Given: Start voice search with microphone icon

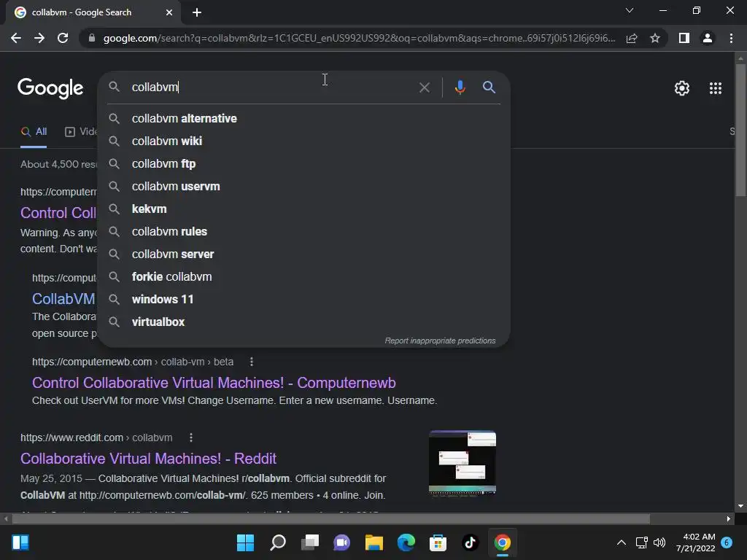Looking at the screenshot, I should pos(460,87).
